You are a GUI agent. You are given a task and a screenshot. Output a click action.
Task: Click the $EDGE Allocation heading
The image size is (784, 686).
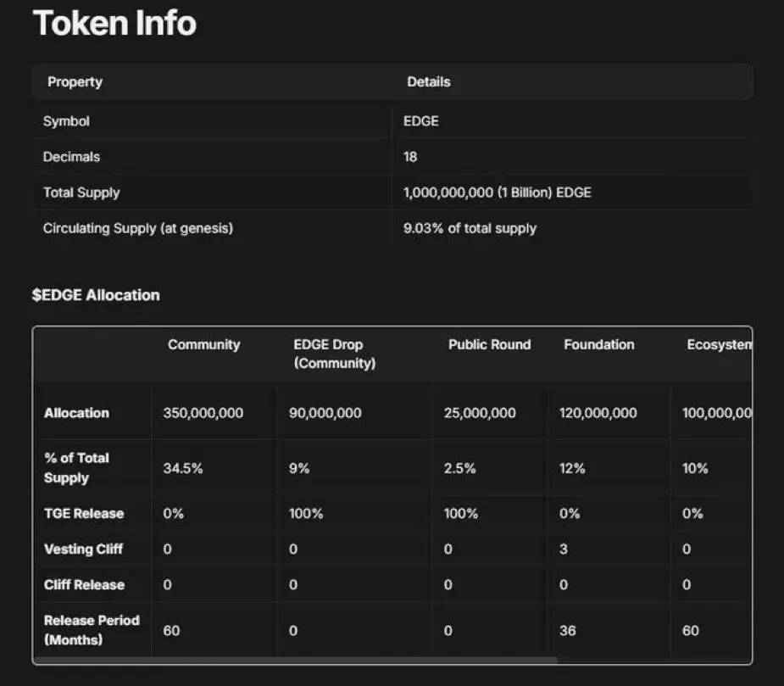point(96,295)
